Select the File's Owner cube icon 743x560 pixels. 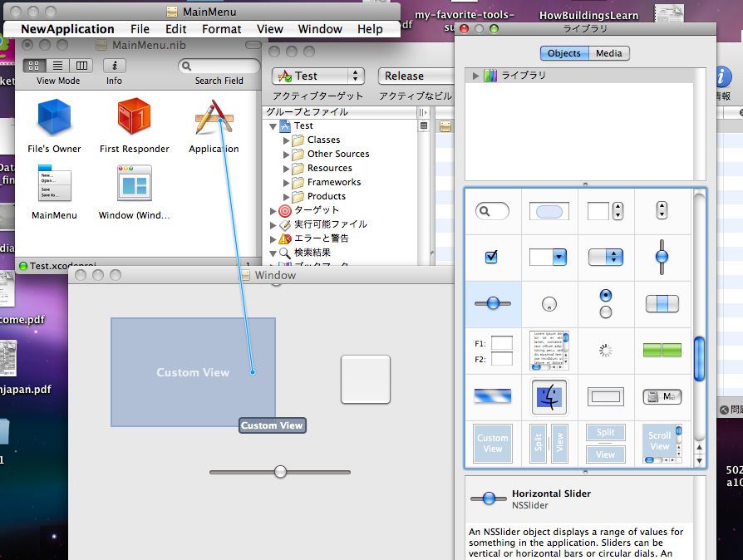tap(54, 116)
